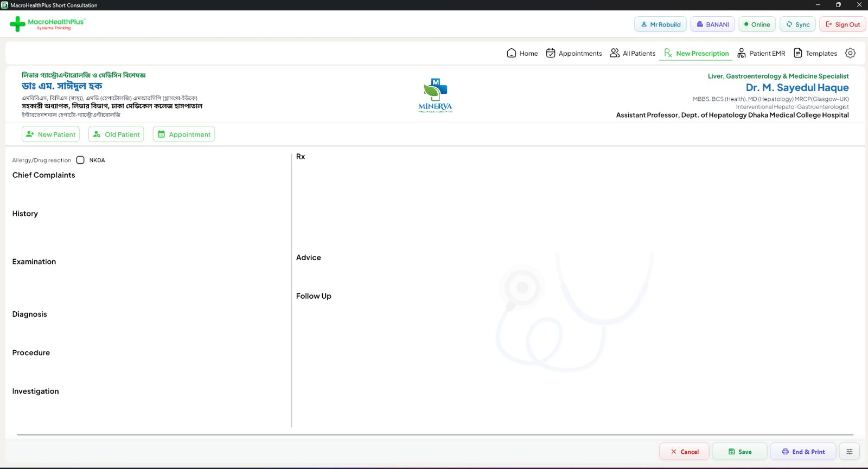The width and height of the screenshot is (868, 469).
Task: Choose Old Patient
Action: coord(116,134)
